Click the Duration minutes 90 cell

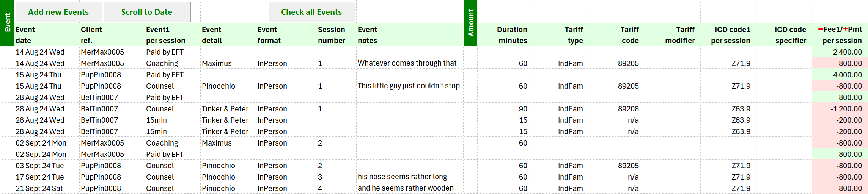coord(523,109)
